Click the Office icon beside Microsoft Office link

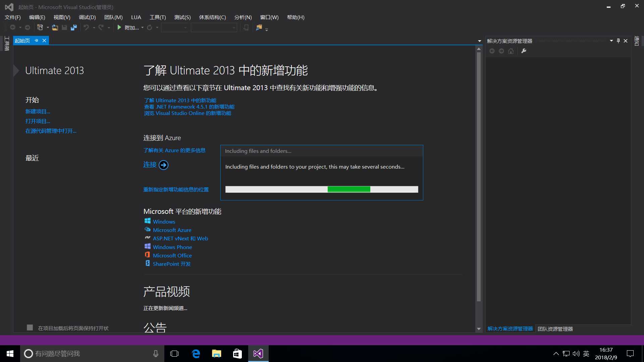pos(148,255)
